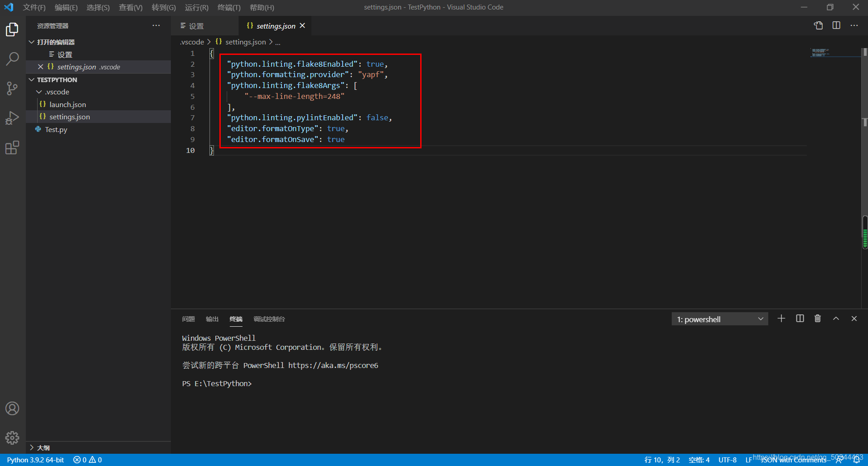This screenshot has height=466, width=868.
Task: Open the Accounts icon in the activity bar
Action: click(x=12, y=408)
